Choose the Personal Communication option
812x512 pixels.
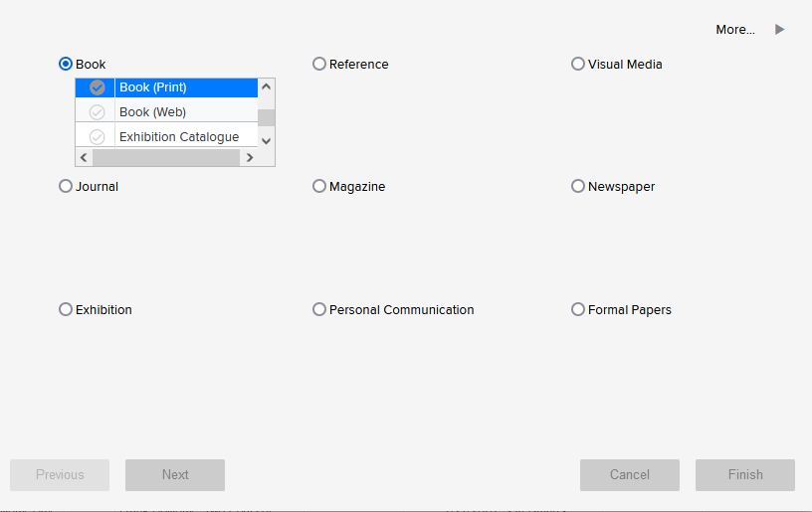click(319, 309)
